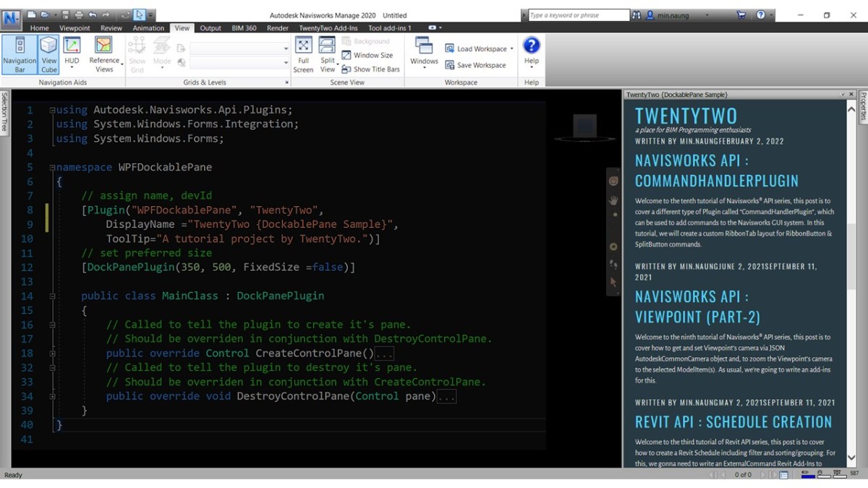Screen dimensions: 868x488
Task: Open the upper Grids & Levels combo box
Action: (239, 48)
